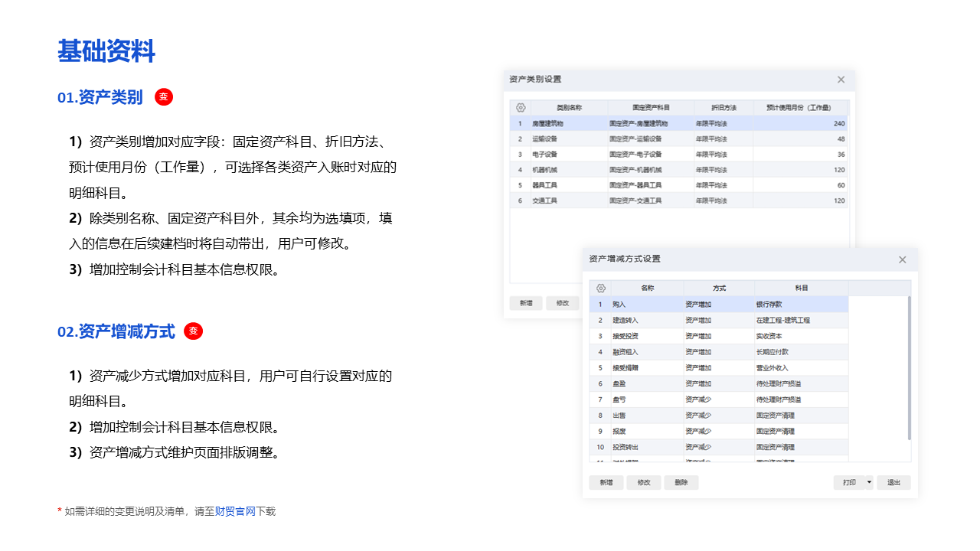980x551 pixels.
Task: Close the 资产类别设置 dialog
Action: coord(841,80)
